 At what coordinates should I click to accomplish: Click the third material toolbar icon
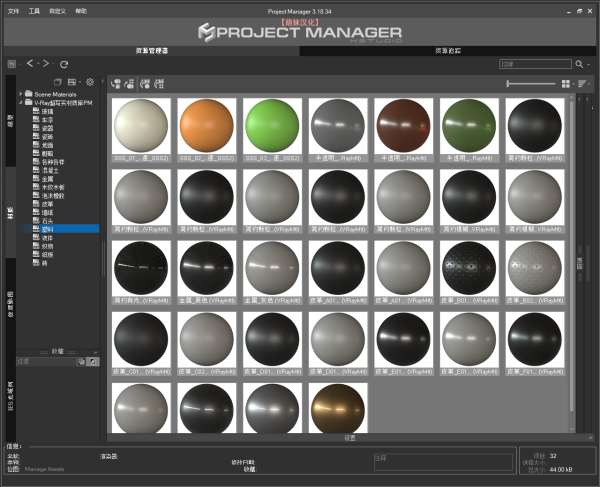(145, 84)
